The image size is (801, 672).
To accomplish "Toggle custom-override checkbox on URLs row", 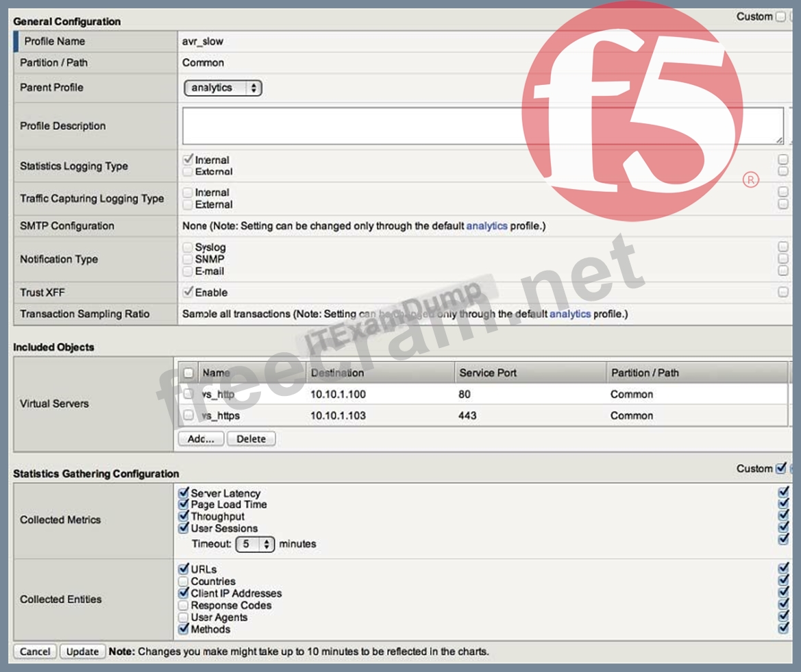I will coord(783,568).
